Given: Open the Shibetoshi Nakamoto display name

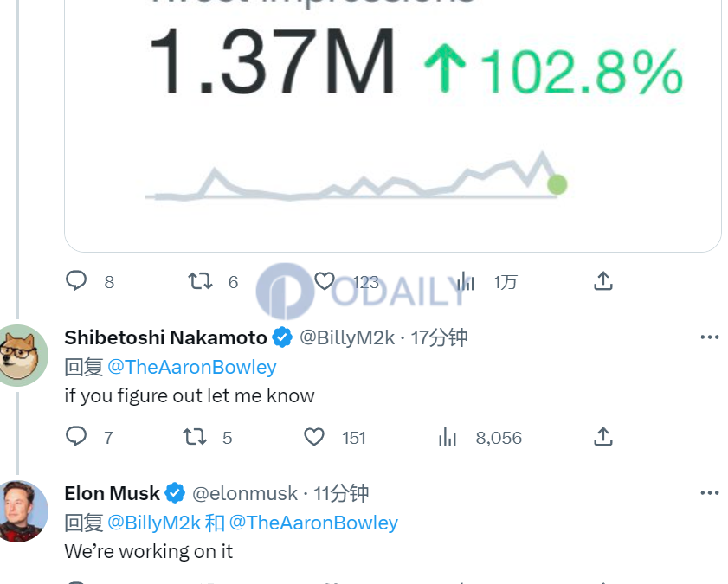Looking at the screenshot, I should (165, 337).
